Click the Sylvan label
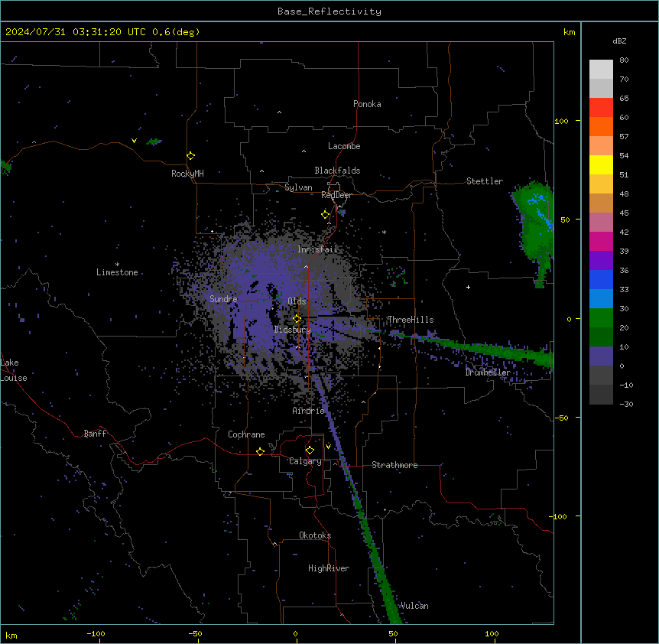This screenshot has height=644, width=659. click(x=298, y=187)
